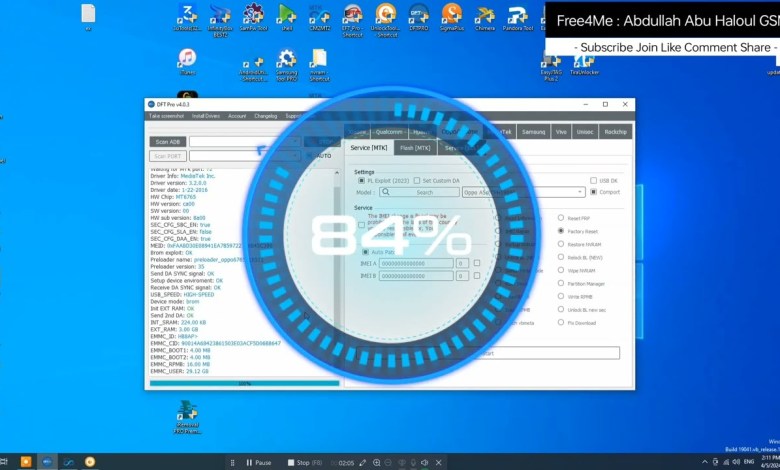Open the port dropdown beside Scan PORT
The height and width of the screenshot is (470, 780).
[248, 155]
